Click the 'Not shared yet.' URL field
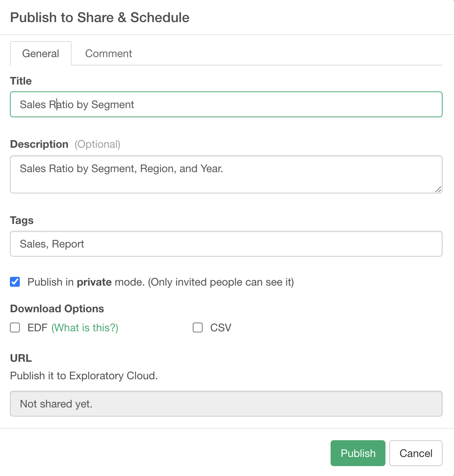Image resolution: width=454 pixels, height=476 pixels. point(226,404)
